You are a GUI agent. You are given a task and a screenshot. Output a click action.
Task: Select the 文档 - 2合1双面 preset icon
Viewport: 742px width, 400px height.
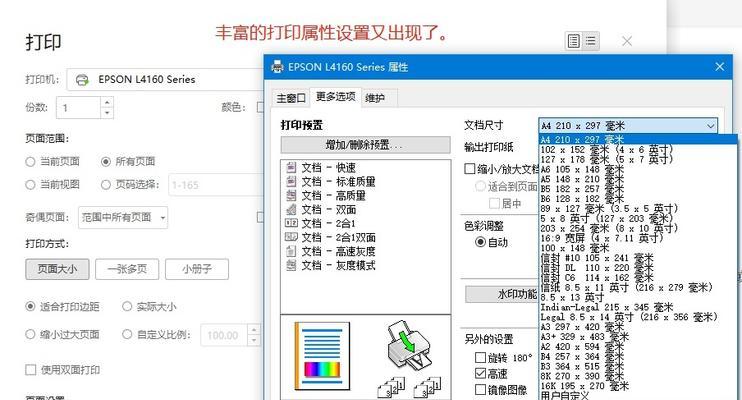coord(292,237)
